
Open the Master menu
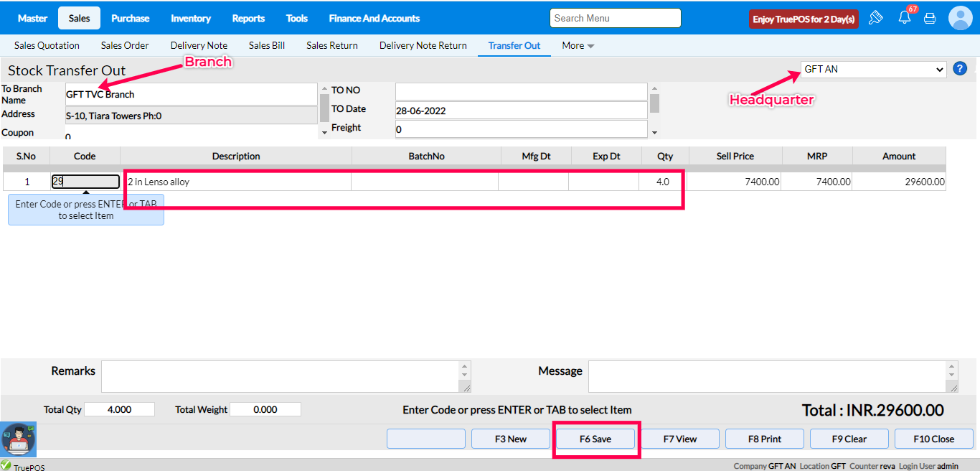point(32,18)
